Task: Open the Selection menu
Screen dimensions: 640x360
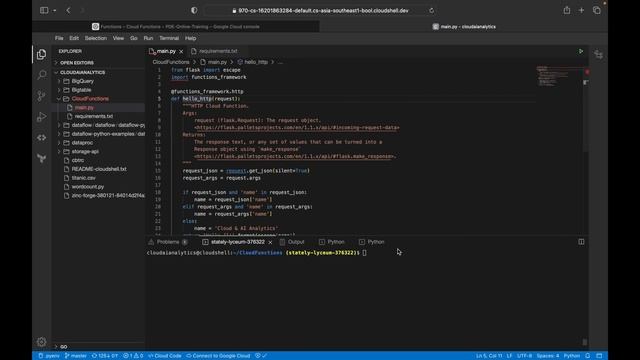Action: pos(96,38)
